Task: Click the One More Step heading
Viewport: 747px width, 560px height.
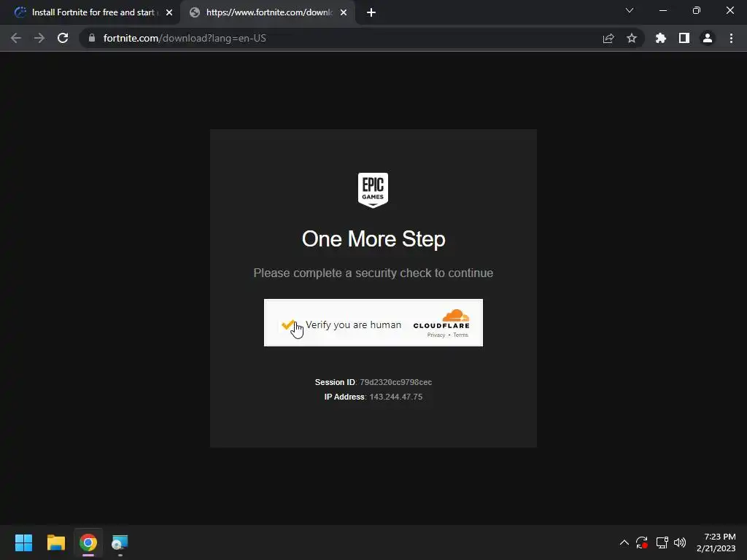Action: coord(373,239)
